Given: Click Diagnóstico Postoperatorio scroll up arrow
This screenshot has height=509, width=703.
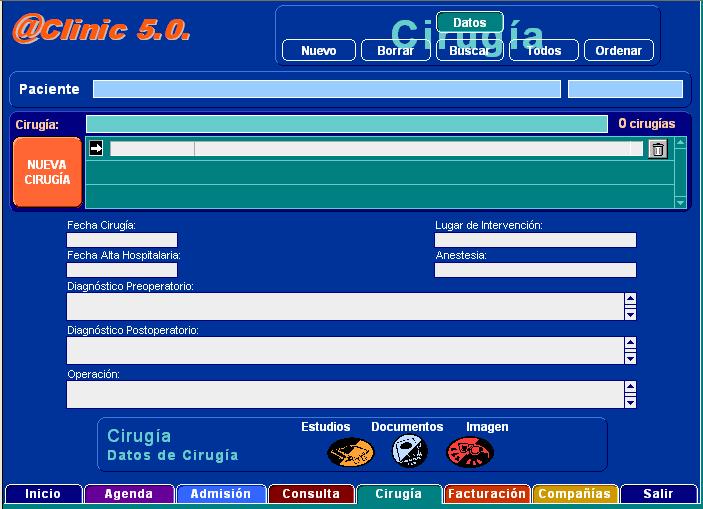Looking at the screenshot, I should [630, 343].
